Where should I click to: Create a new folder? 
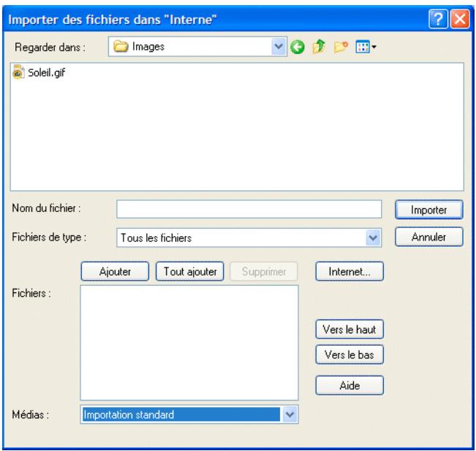pyautogui.click(x=341, y=47)
